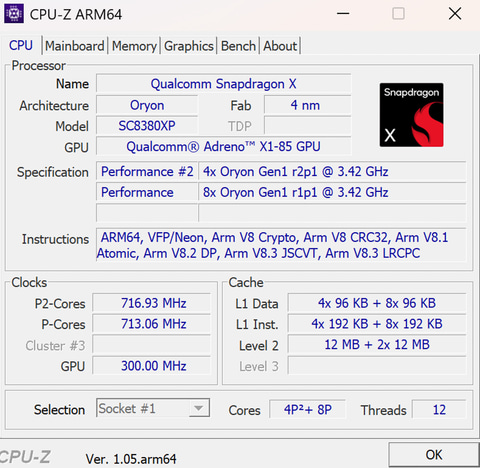480x468 pixels.
Task: Switch to the Mainboard tab
Action: (75, 46)
